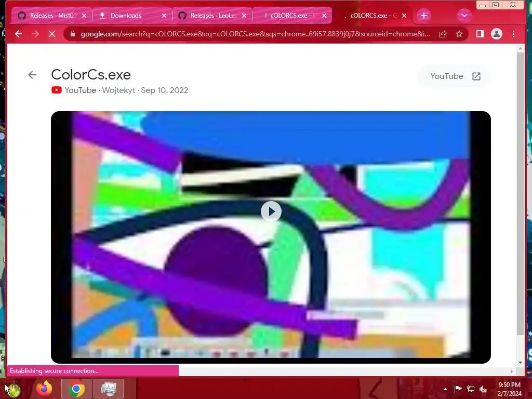Click the browser forward arrow
The width and height of the screenshot is (532, 399).
tap(35, 34)
